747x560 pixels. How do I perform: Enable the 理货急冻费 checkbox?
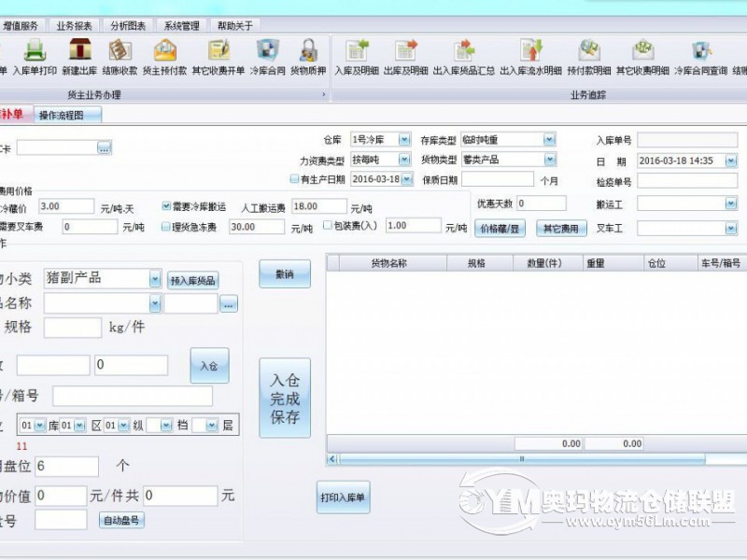click(166, 227)
